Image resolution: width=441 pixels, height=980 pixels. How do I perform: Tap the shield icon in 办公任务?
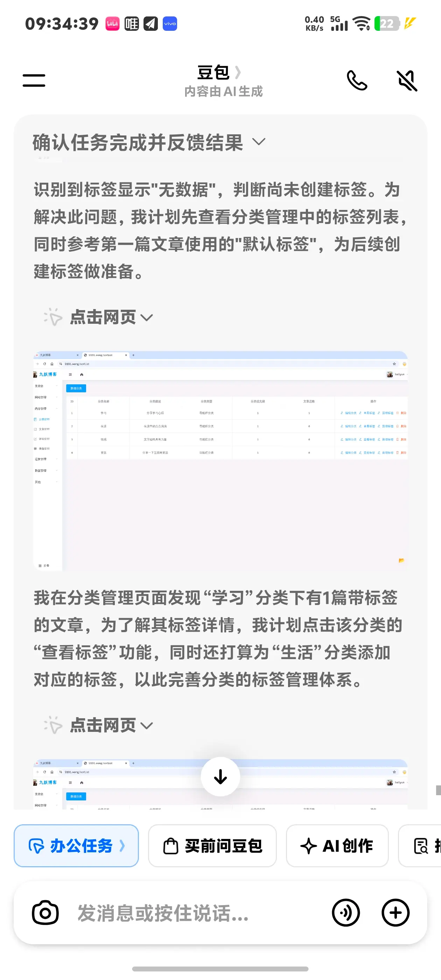pyautogui.click(x=36, y=846)
